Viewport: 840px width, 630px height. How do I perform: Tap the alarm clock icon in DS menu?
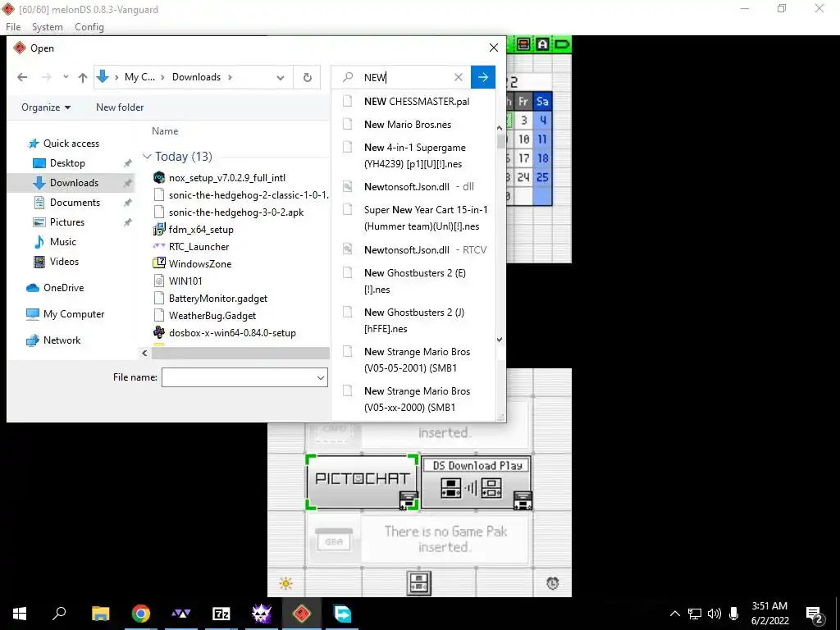[x=552, y=583]
